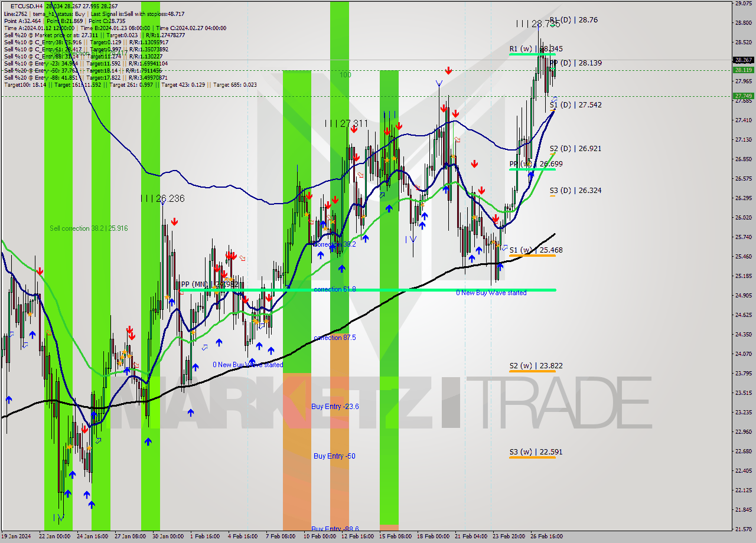Click the 'S1 (D) | 27.542' support label
The height and width of the screenshot is (543, 756).
(x=575, y=104)
